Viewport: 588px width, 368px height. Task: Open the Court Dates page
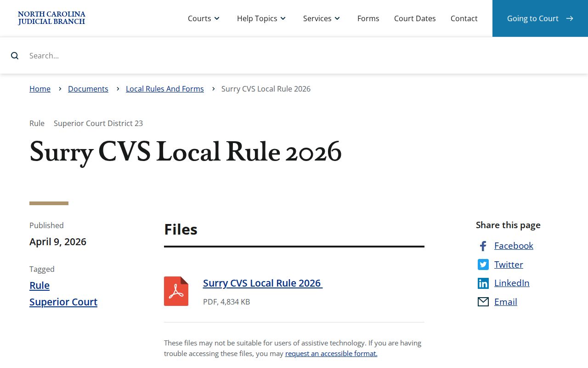tap(415, 18)
